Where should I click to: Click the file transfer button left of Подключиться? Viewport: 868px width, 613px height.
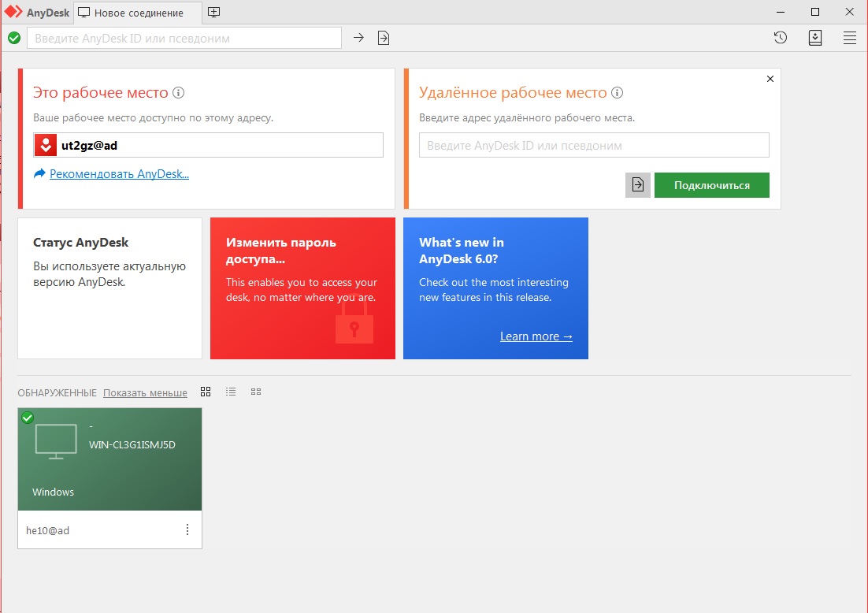[638, 185]
